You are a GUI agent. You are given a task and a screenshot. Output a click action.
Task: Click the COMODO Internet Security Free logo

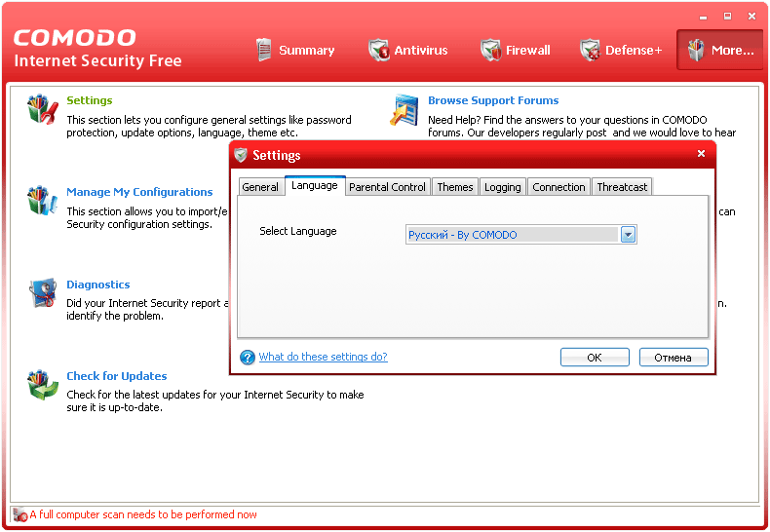tap(97, 49)
